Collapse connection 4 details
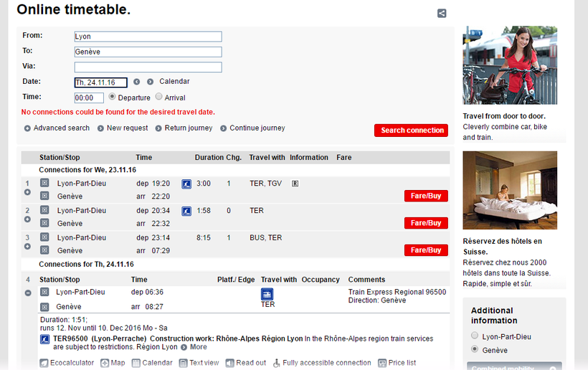This screenshot has height=370, width=588. coord(27,293)
